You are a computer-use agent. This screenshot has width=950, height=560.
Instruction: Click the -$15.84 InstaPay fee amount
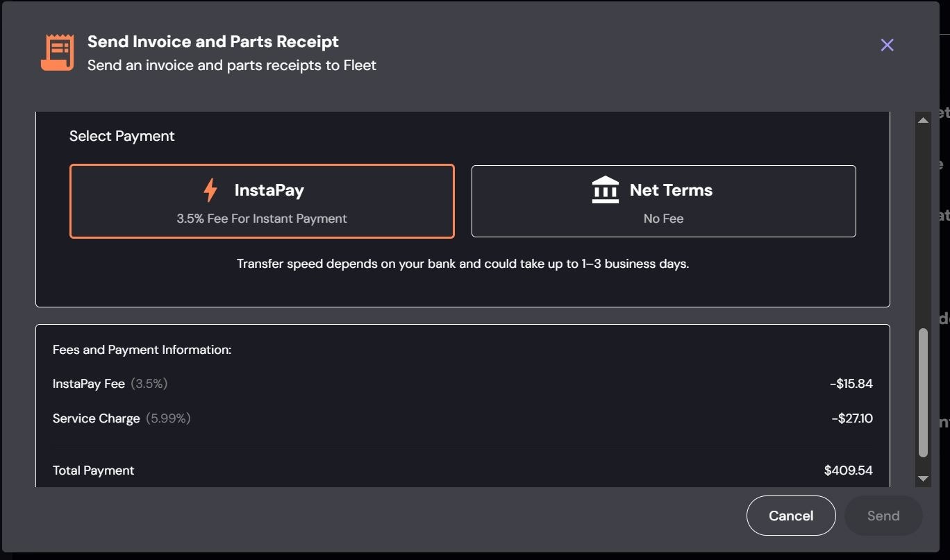pyautogui.click(x=851, y=384)
